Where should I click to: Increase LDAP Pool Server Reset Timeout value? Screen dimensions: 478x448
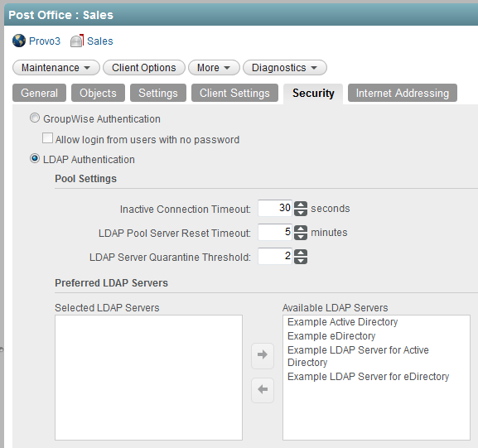point(301,229)
